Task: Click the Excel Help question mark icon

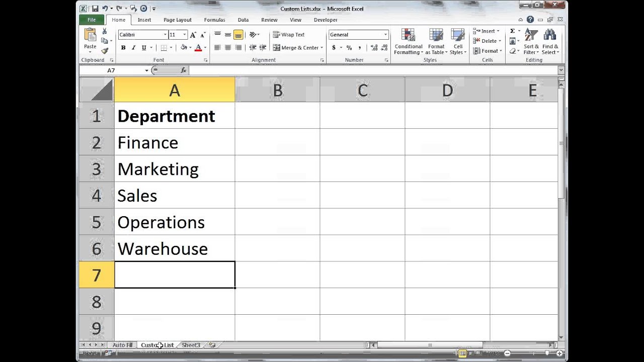Action: coord(530,20)
